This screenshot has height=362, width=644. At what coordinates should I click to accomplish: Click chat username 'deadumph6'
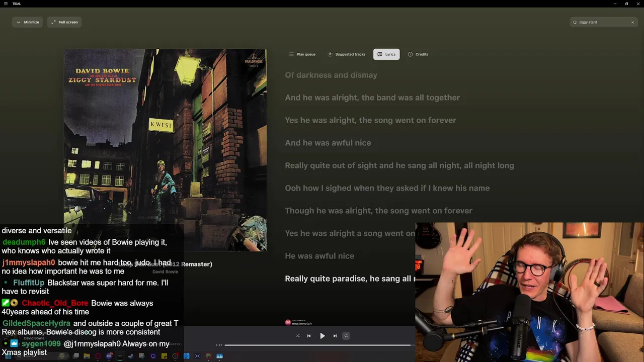coord(23,242)
